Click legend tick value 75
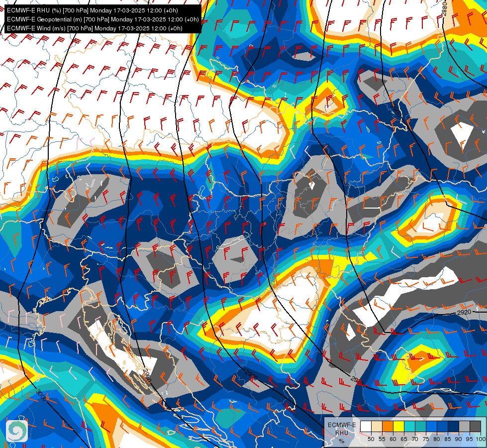Screen dimensions: 487x448 coord(426,440)
